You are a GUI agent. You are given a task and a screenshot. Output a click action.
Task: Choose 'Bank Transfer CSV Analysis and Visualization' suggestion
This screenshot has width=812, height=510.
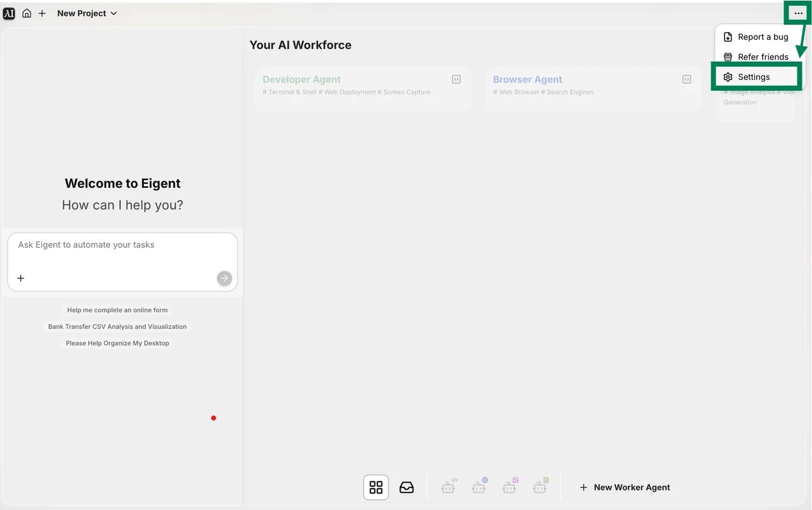tap(117, 327)
